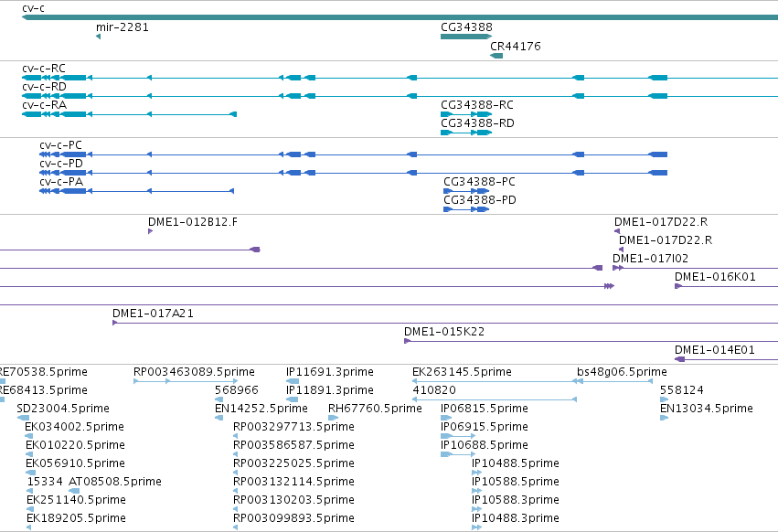Image resolution: width=778 pixels, height=532 pixels.
Task: Click the AT08508.5prime EST glyph
Action: coord(74,491)
